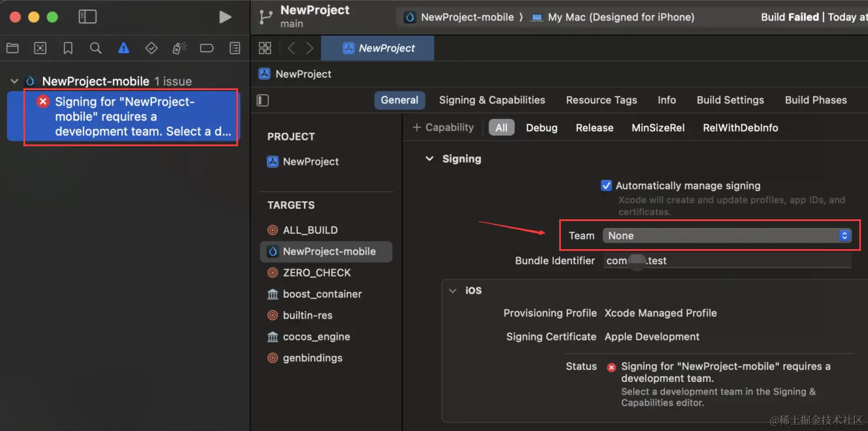The width and height of the screenshot is (868, 431).
Task: Click the Apple Development certificate value
Action: click(652, 337)
